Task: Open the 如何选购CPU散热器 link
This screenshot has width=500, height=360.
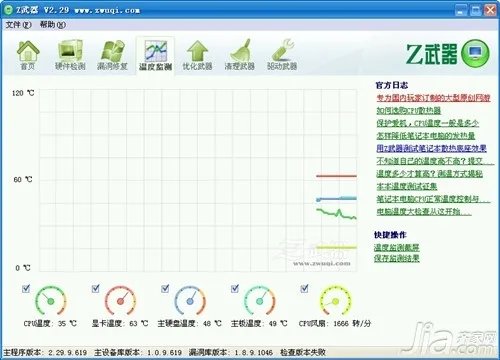Action: (x=409, y=110)
